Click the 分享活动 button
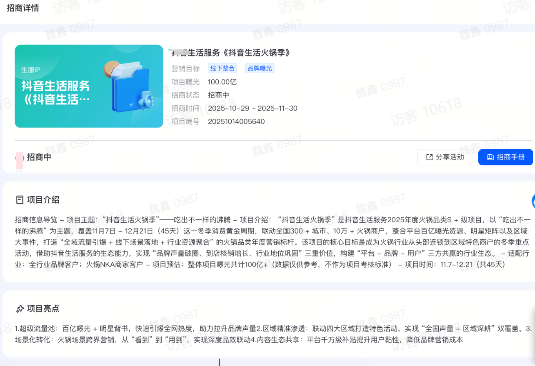535x366 pixels. point(445,157)
